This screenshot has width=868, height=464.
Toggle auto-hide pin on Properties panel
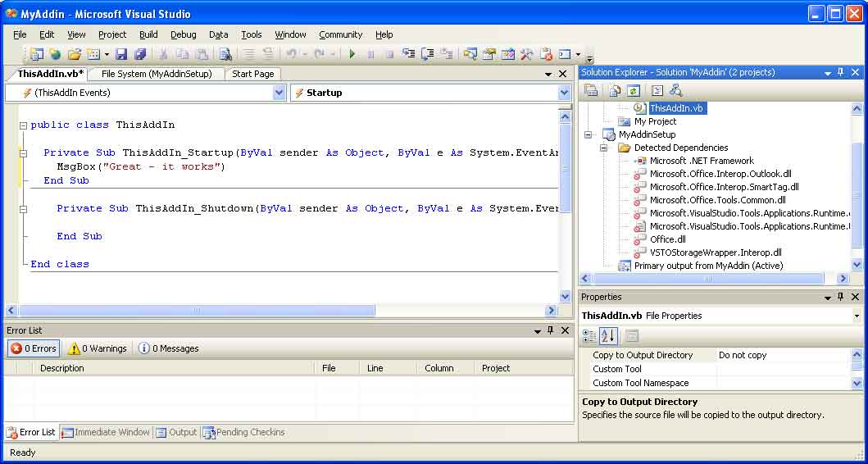pos(841,298)
